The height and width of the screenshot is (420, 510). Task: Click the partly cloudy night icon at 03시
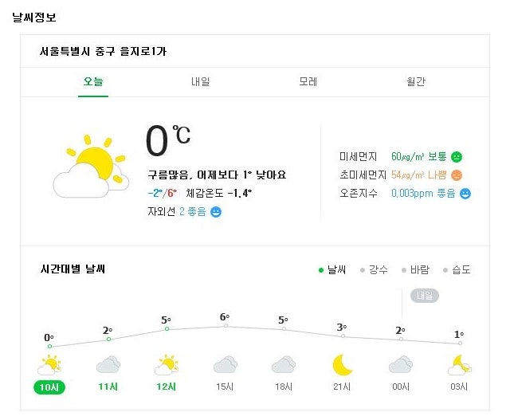click(x=459, y=365)
